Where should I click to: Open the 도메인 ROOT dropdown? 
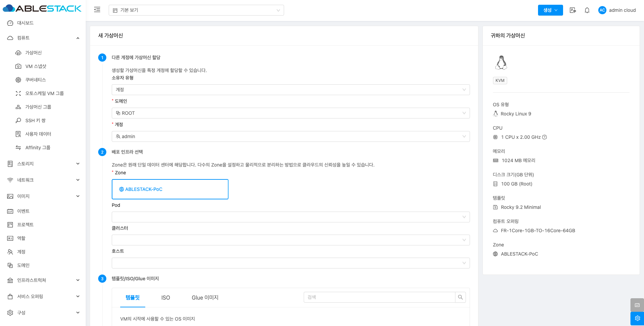[x=291, y=113]
